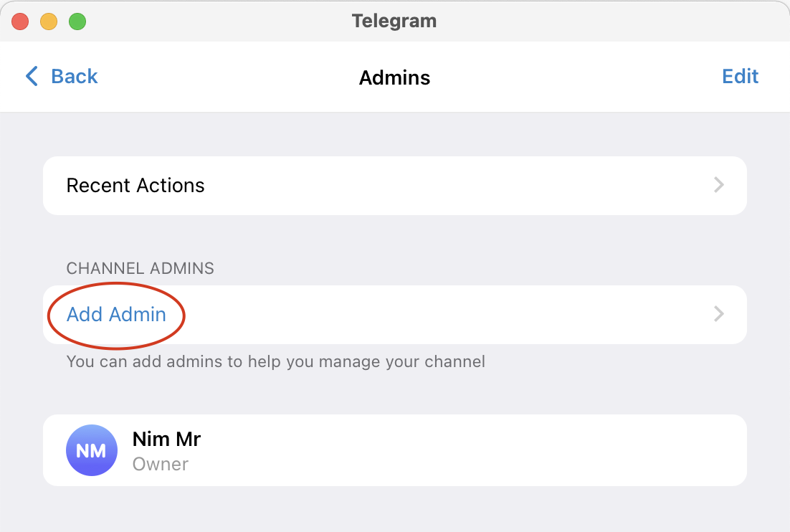The width and height of the screenshot is (790, 532).
Task: Click the middle of the Recent Actions row
Action: click(x=394, y=186)
